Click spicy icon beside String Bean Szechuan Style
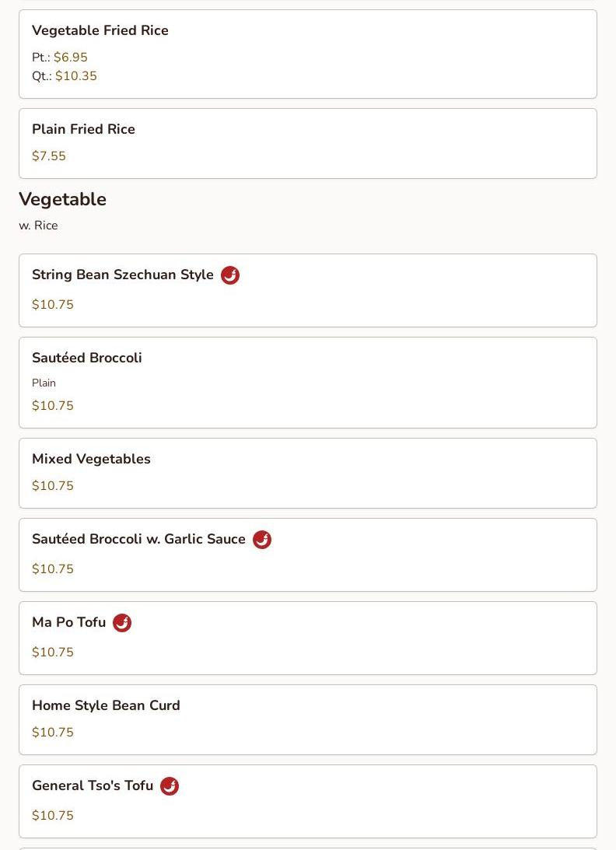Viewport: 616px width, 850px height. pyautogui.click(x=230, y=275)
